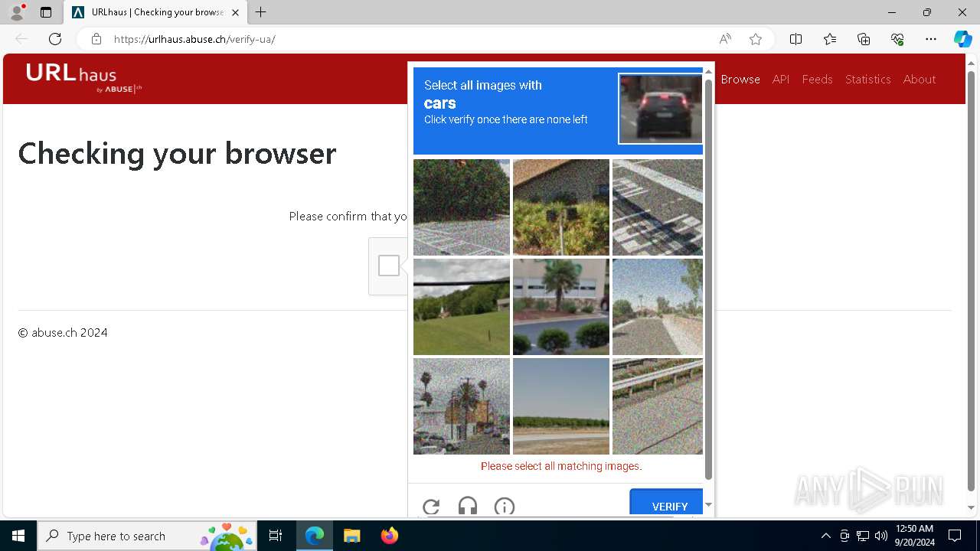Select the captcha tile with palm tree and building
The image size is (980, 551).
click(561, 307)
